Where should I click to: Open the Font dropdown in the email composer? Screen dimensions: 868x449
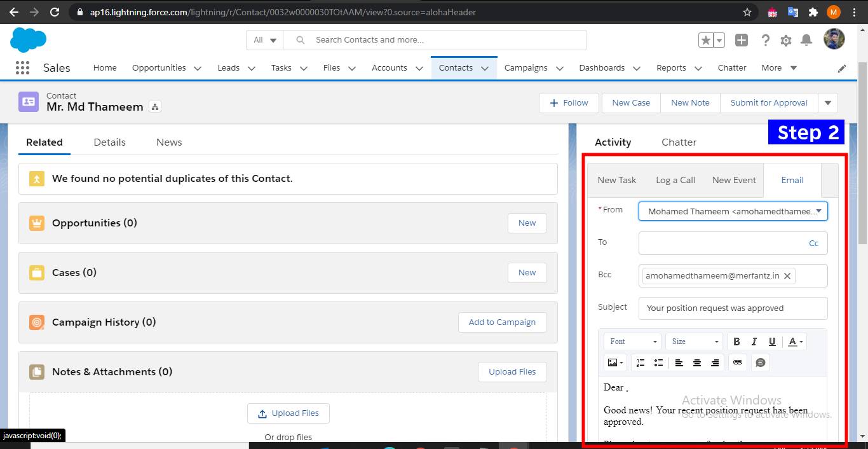point(632,342)
